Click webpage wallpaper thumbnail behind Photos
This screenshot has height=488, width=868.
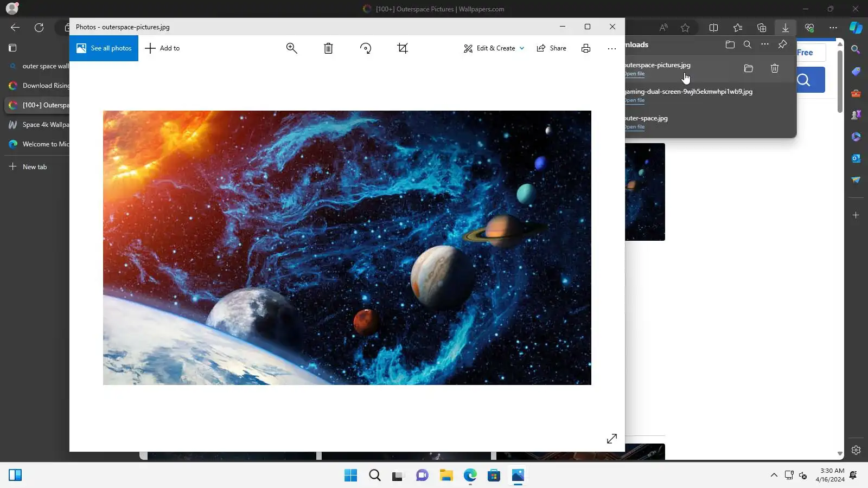(x=645, y=192)
